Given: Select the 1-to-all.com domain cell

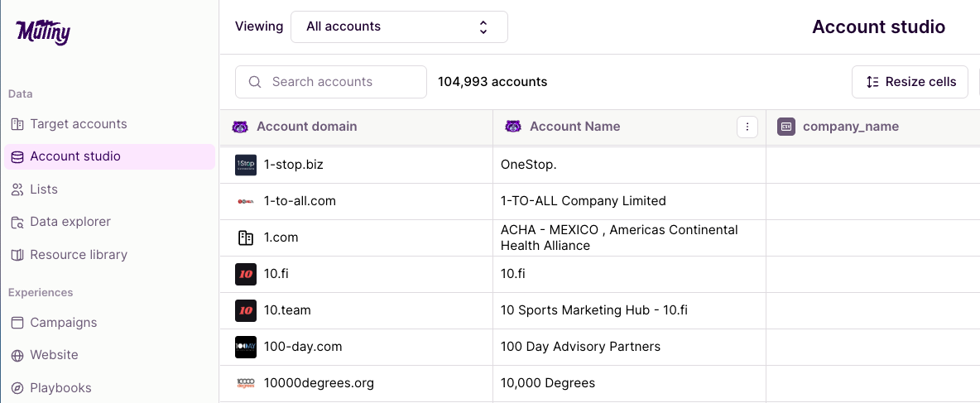Looking at the screenshot, I should [x=356, y=201].
